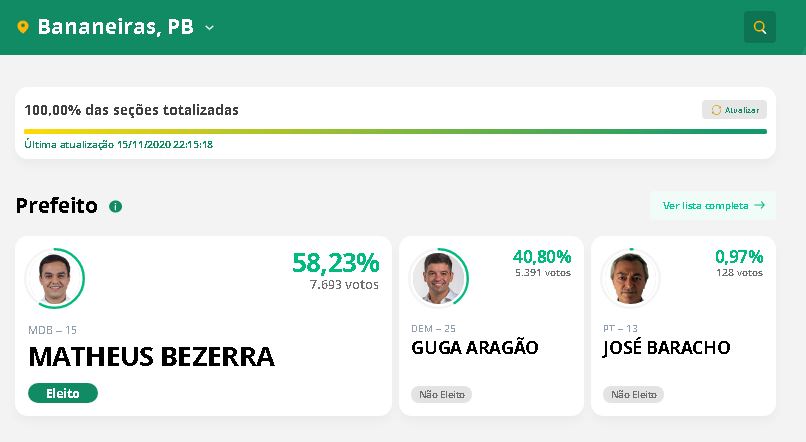Click the sections totalized progress bar

coord(395,131)
